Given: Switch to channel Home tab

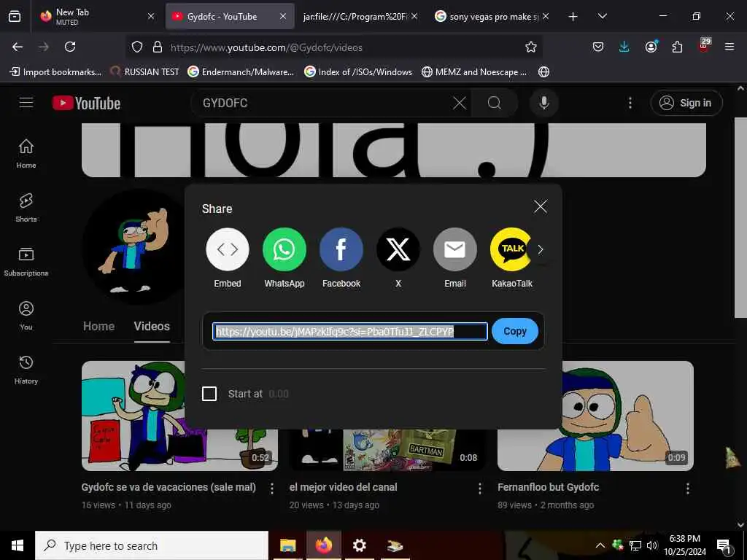Looking at the screenshot, I should tap(98, 326).
